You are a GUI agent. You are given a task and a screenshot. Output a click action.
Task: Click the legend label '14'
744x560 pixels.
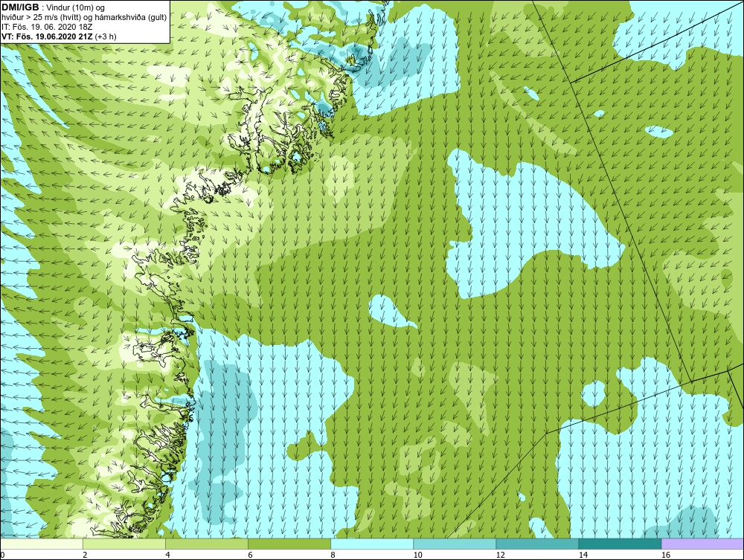coord(583,556)
